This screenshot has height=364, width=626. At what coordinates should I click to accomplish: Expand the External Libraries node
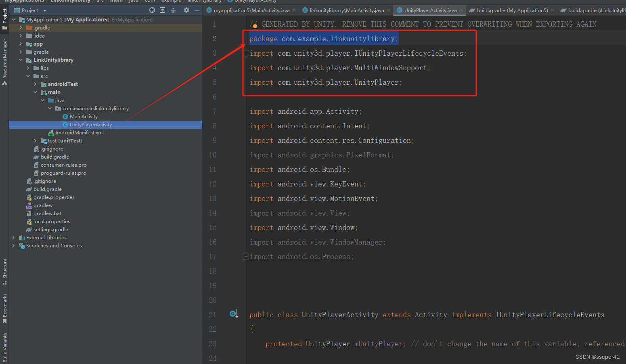13,237
